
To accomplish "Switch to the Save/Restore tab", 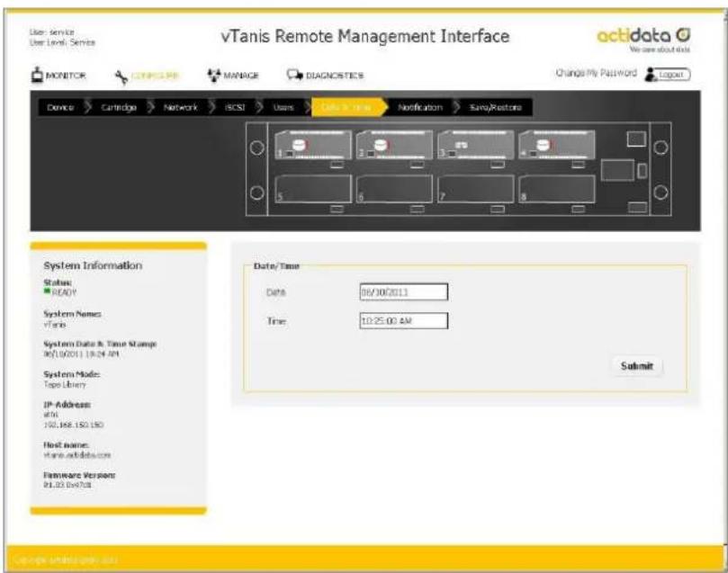I will (x=495, y=108).
